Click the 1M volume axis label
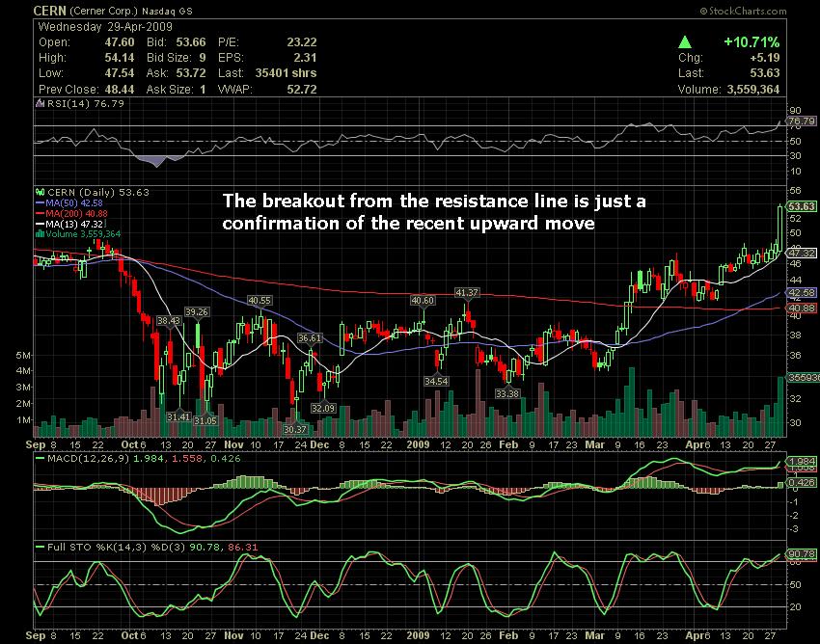 click(x=23, y=419)
